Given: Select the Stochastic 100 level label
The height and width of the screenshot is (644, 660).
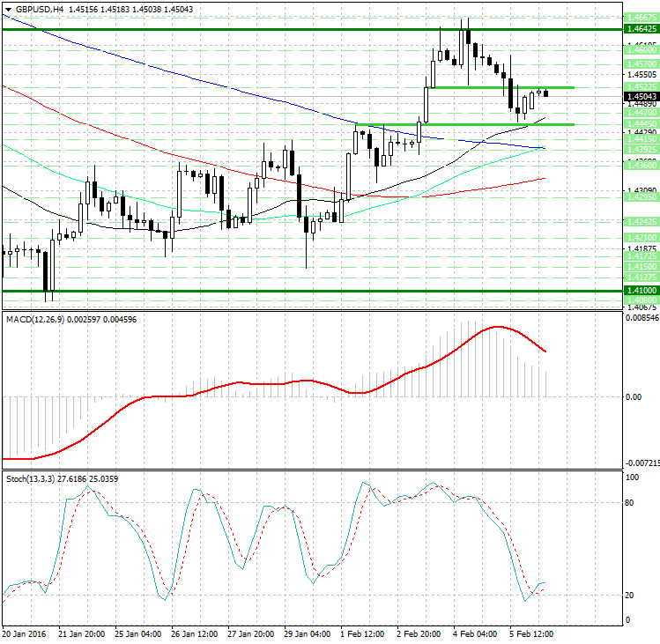Looking at the screenshot, I should 632,477.
